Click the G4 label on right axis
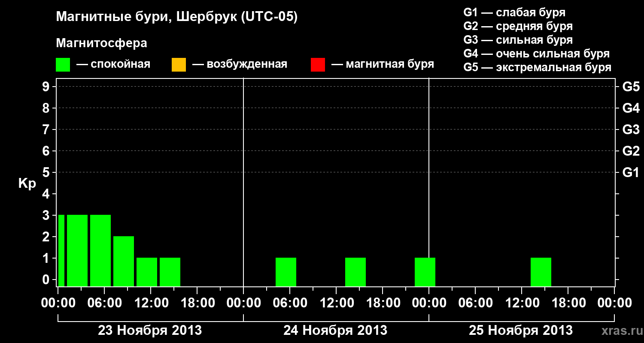Image resolution: width=644 pixels, height=343 pixels. [x=631, y=108]
